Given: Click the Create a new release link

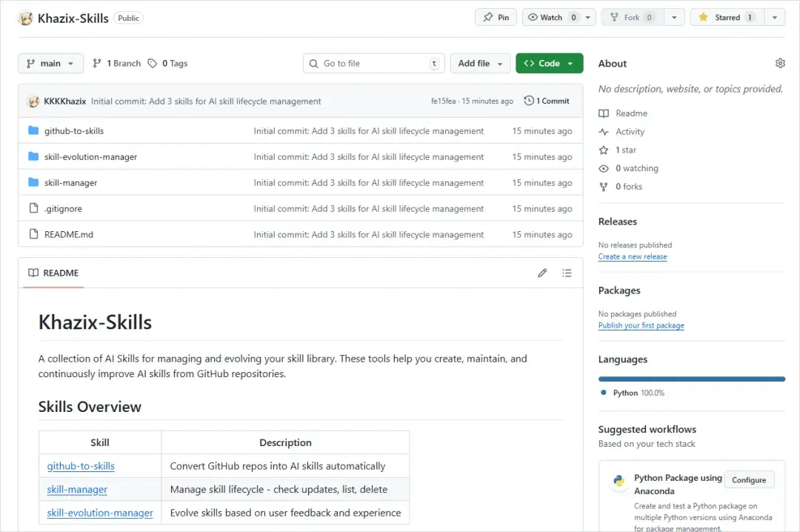Looking at the screenshot, I should tap(633, 256).
